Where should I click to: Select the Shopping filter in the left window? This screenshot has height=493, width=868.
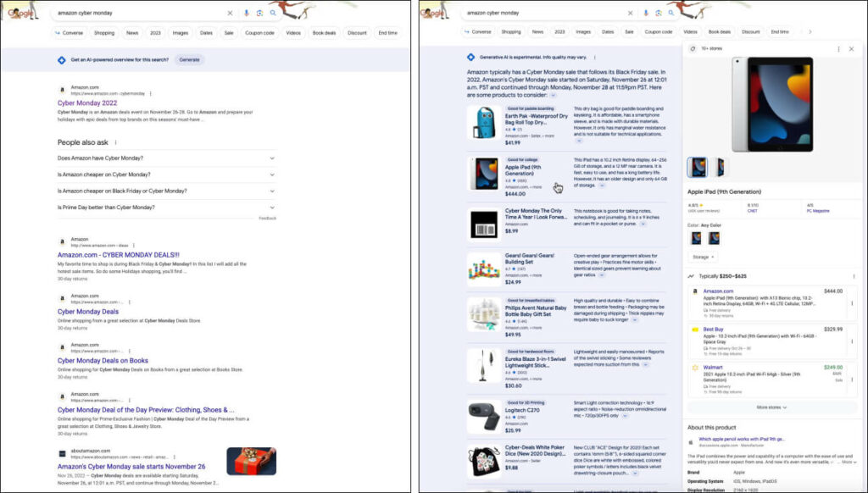click(104, 33)
